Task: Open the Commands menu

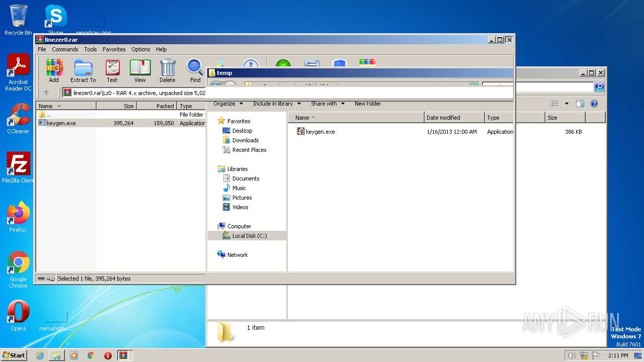Action: [x=65, y=49]
